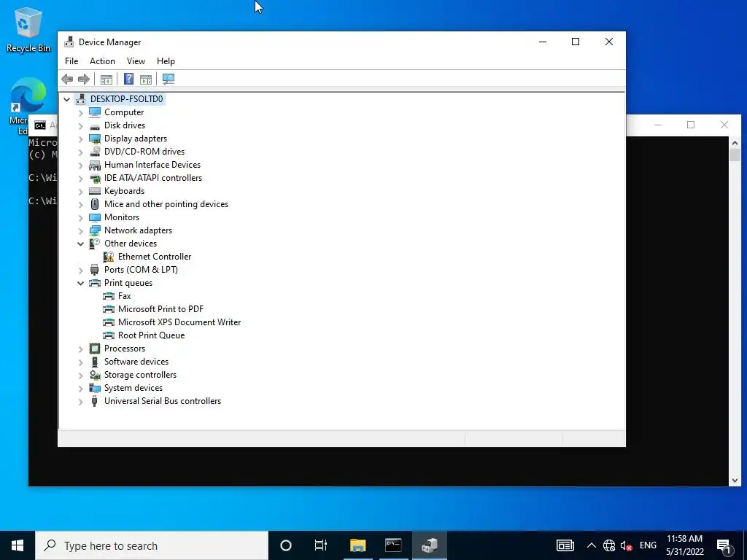Switch to Command Prompt taskbar icon

393,545
